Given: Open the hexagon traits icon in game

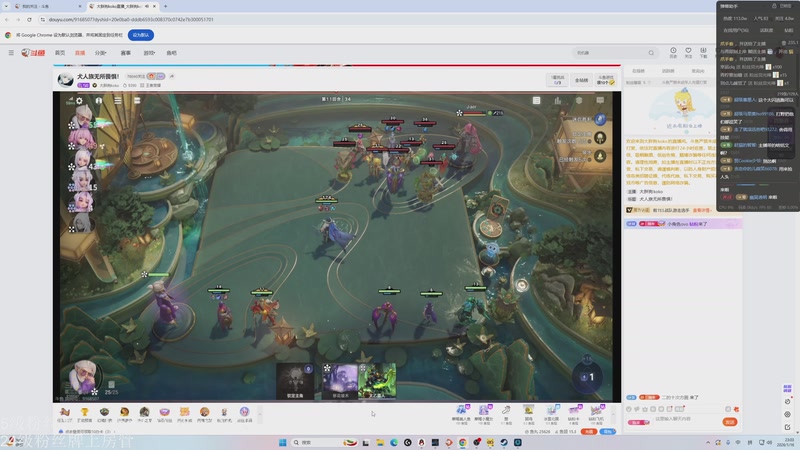Looking at the screenshot, I should click(579, 101).
